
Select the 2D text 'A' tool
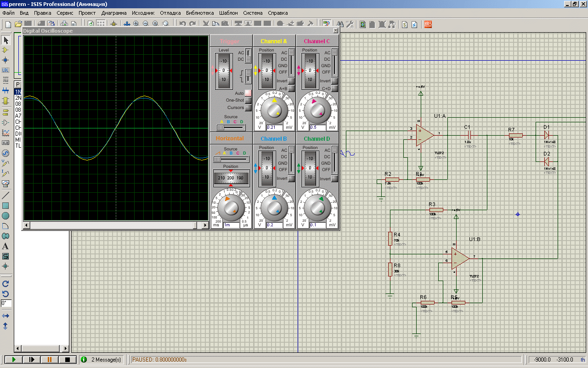(x=6, y=246)
